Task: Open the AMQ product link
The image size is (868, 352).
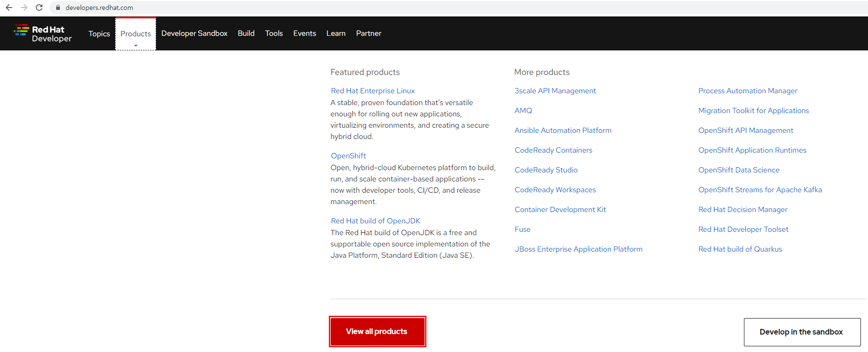Action: tap(523, 111)
